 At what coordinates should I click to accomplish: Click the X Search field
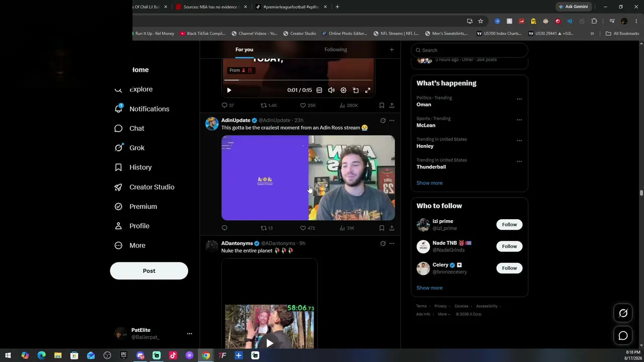pos(469,50)
